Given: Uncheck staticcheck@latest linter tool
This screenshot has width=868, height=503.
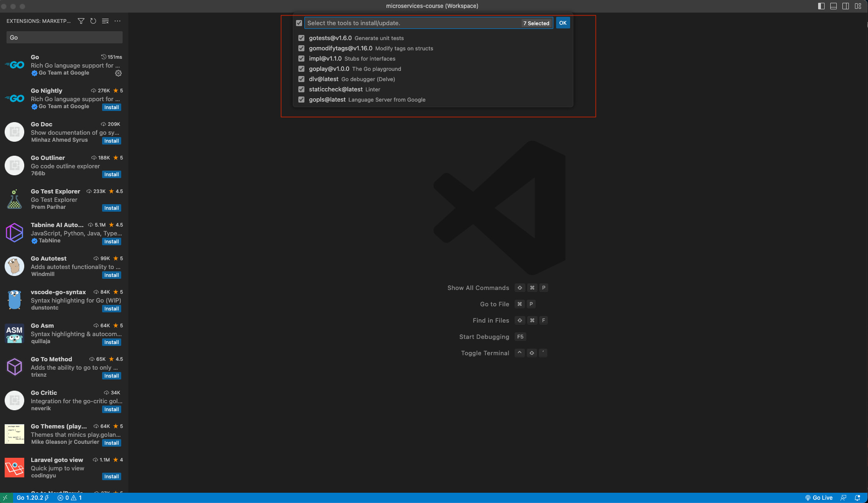Looking at the screenshot, I should coord(302,90).
